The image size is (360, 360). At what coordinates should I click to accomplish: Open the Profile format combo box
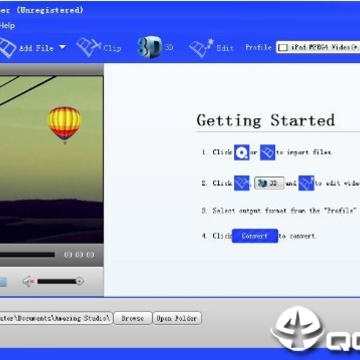click(x=318, y=47)
